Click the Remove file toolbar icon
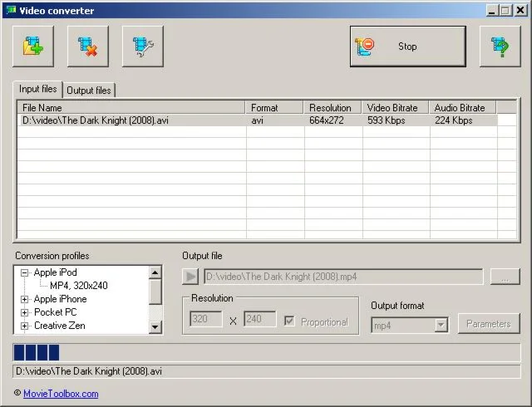 click(88, 47)
